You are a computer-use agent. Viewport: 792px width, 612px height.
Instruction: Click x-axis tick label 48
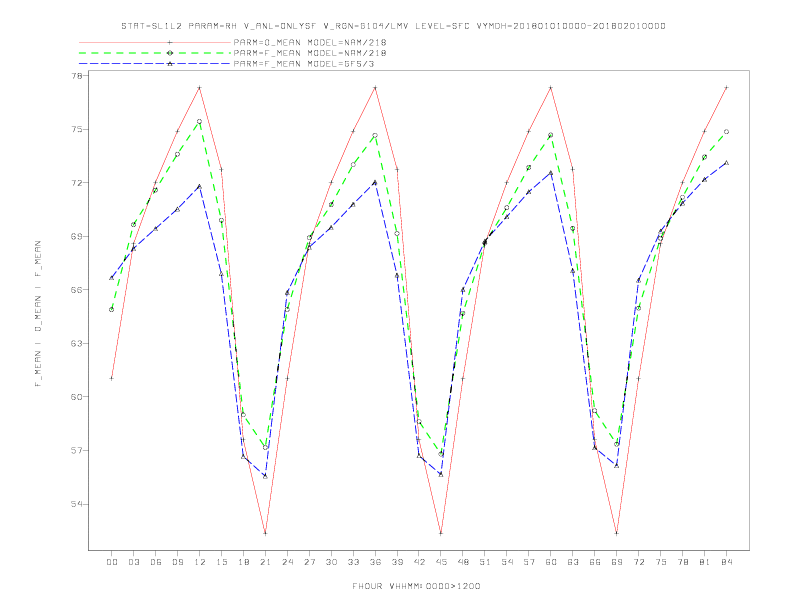[463, 562]
